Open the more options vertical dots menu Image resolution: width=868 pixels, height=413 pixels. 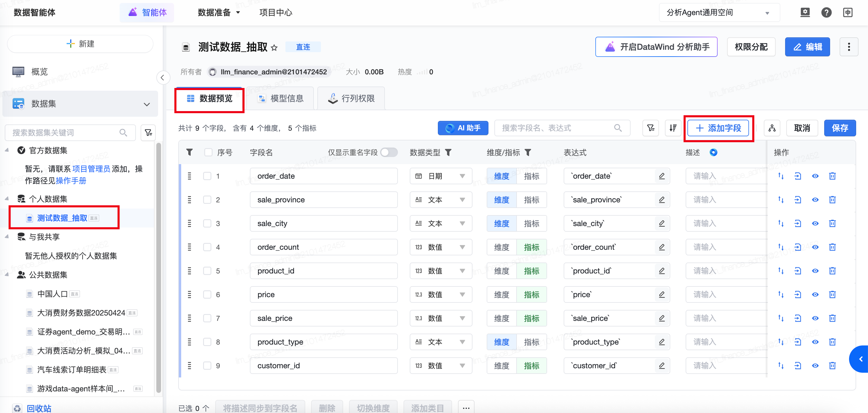pos(849,47)
